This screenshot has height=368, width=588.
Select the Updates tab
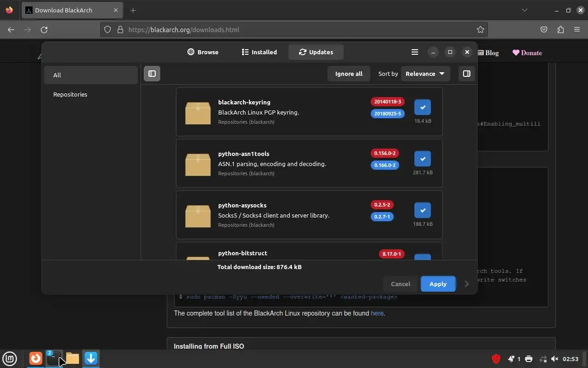(316, 52)
